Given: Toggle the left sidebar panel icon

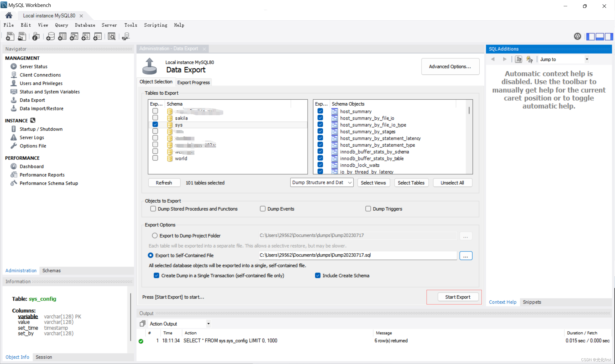Looking at the screenshot, I should point(591,36).
